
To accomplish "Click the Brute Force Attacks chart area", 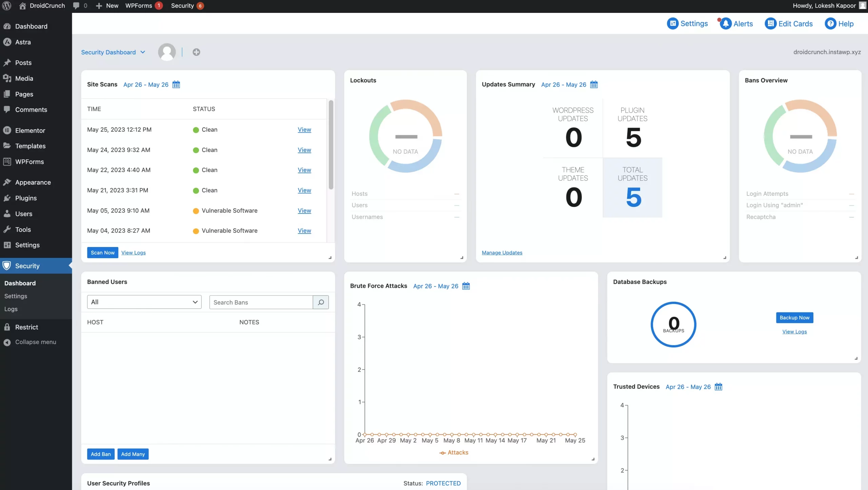I will [470, 370].
